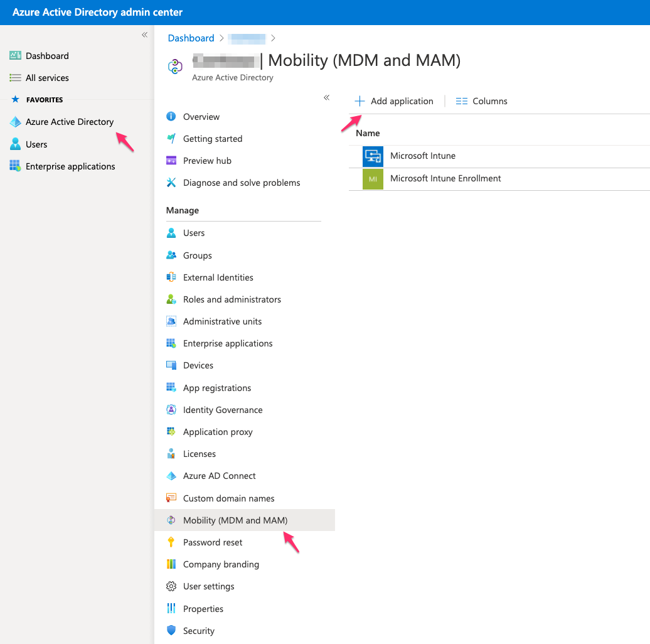Open the Security section
Screen dimensions: 650x644
tap(199, 630)
